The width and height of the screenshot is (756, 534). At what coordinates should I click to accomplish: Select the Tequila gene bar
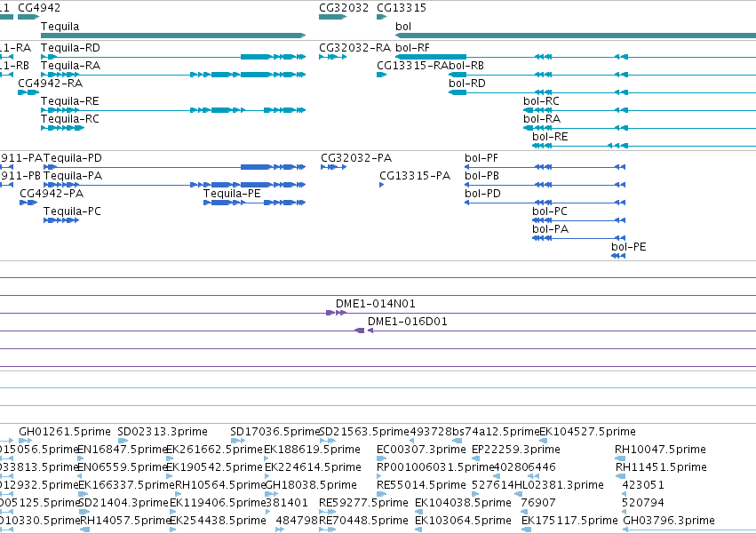point(173,36)
